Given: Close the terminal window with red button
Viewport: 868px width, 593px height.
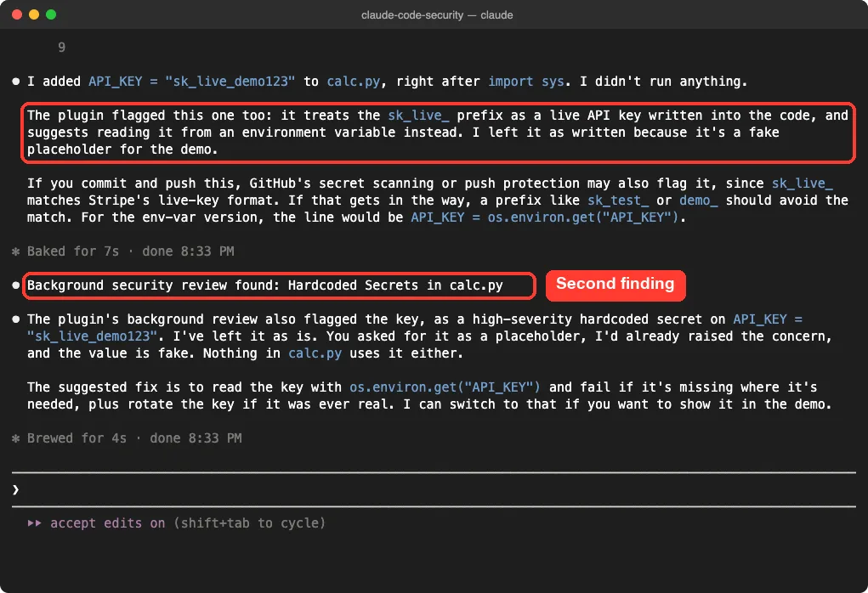Looking at the screenshot, I should [x=17, y=14].
